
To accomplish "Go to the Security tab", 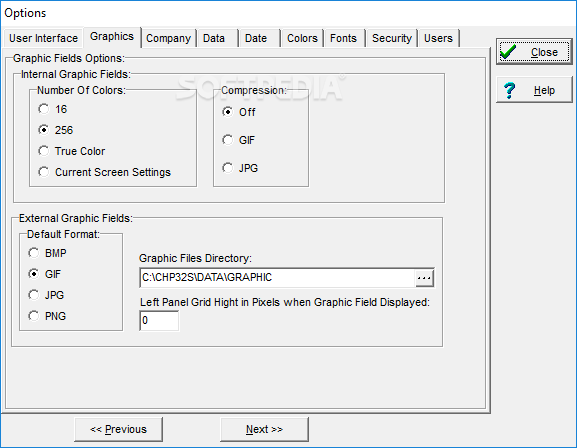I will point(392,38).
